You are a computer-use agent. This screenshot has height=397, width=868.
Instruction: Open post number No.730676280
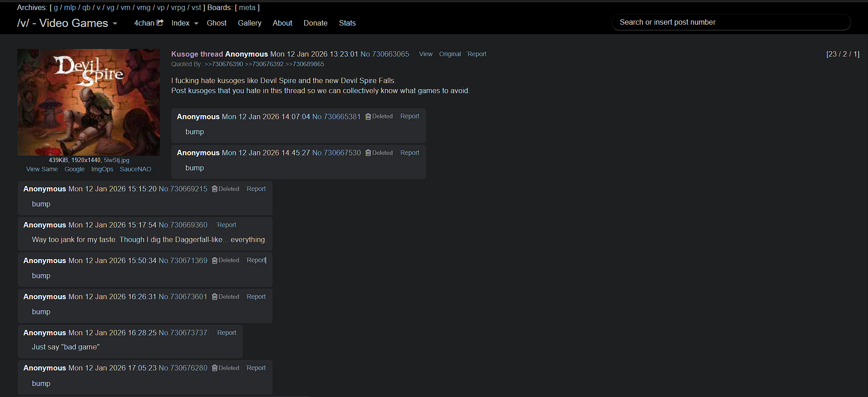click(183, 368)
